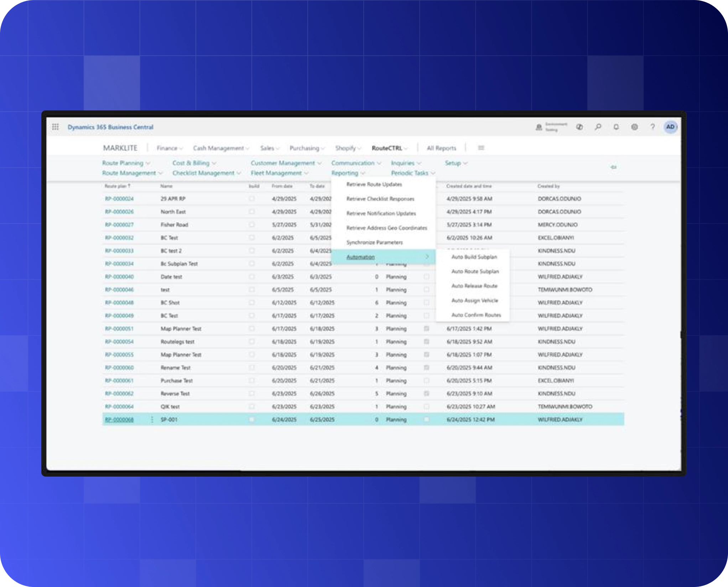Click the help question mark icon
This screenshot has height=587, width=728.
pyautogui.click(x=652, y=127)
